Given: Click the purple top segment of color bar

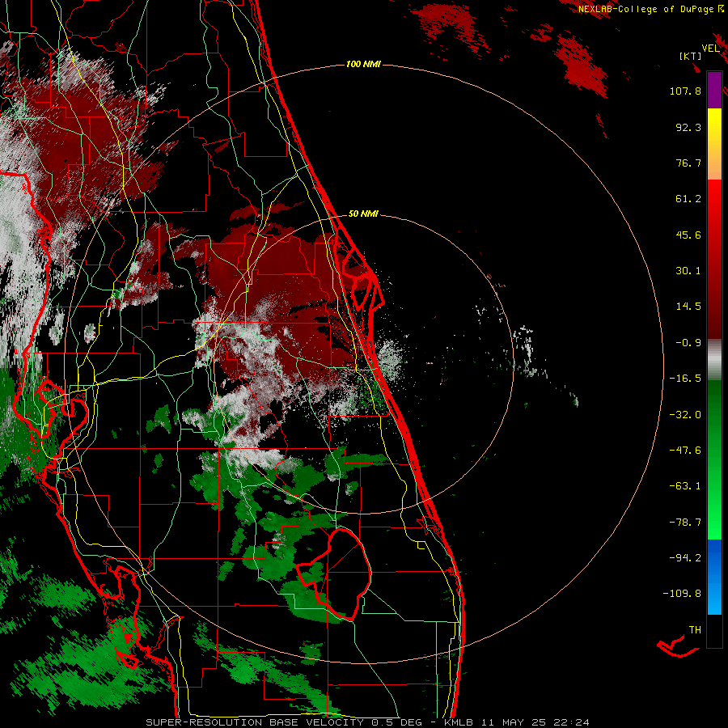Looking at the screenshot, I should tap(714, 90).
